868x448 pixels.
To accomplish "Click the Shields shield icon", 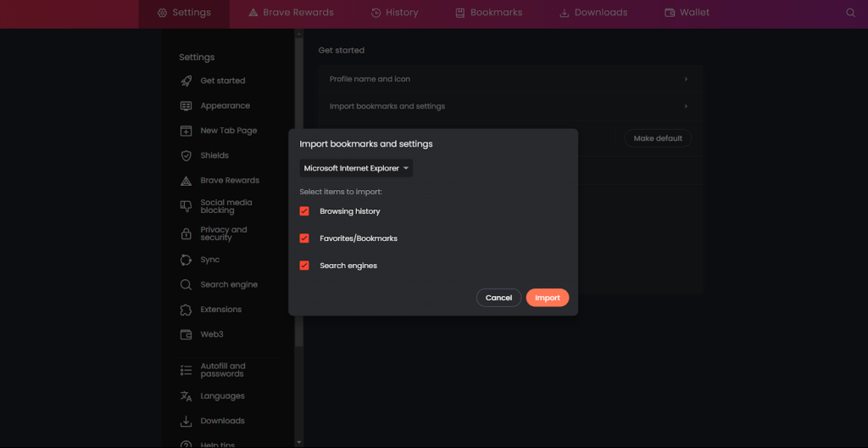I will coord(186,156).
